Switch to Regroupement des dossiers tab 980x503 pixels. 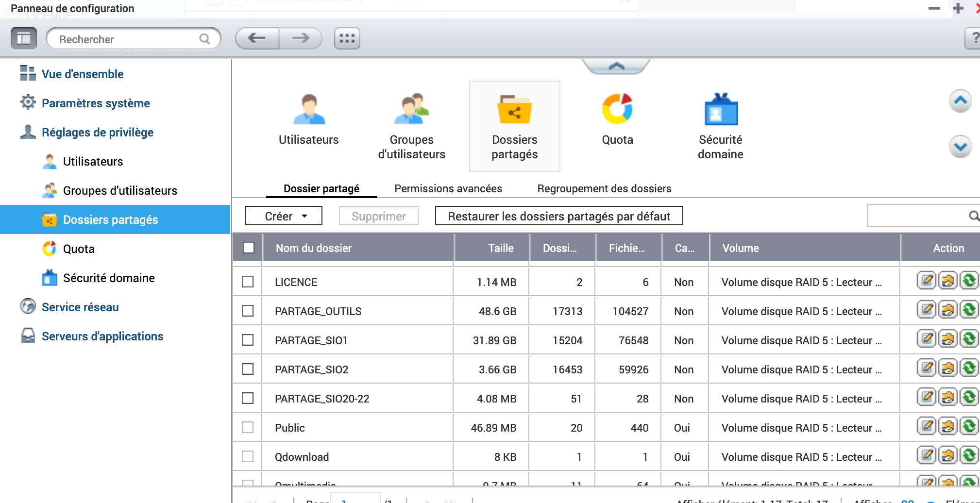coord(604,188)
